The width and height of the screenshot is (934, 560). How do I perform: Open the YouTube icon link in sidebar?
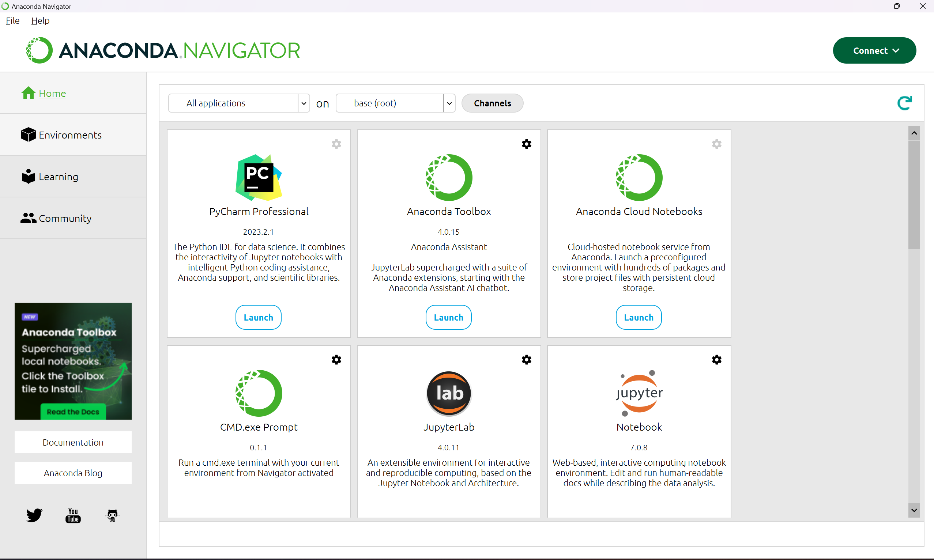[x=73, y=515]
